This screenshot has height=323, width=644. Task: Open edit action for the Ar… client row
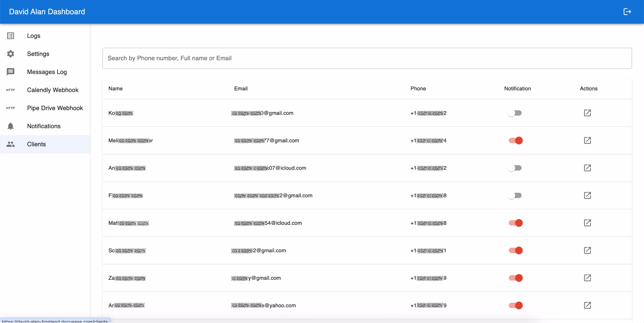coord(587,305)
